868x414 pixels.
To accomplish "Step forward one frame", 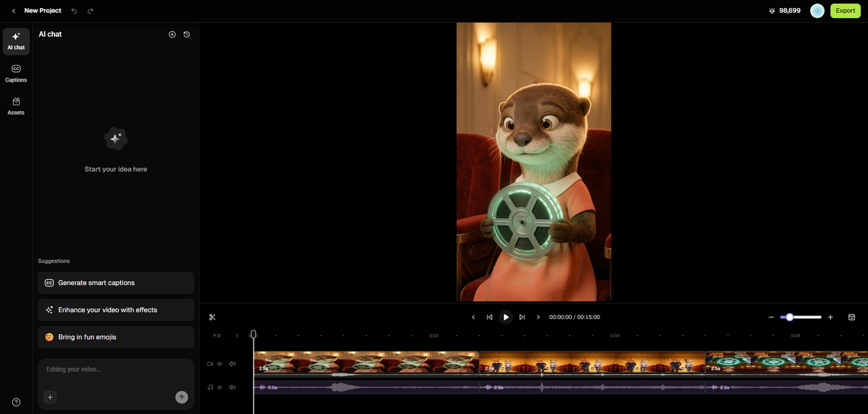I will click(538, 317).
